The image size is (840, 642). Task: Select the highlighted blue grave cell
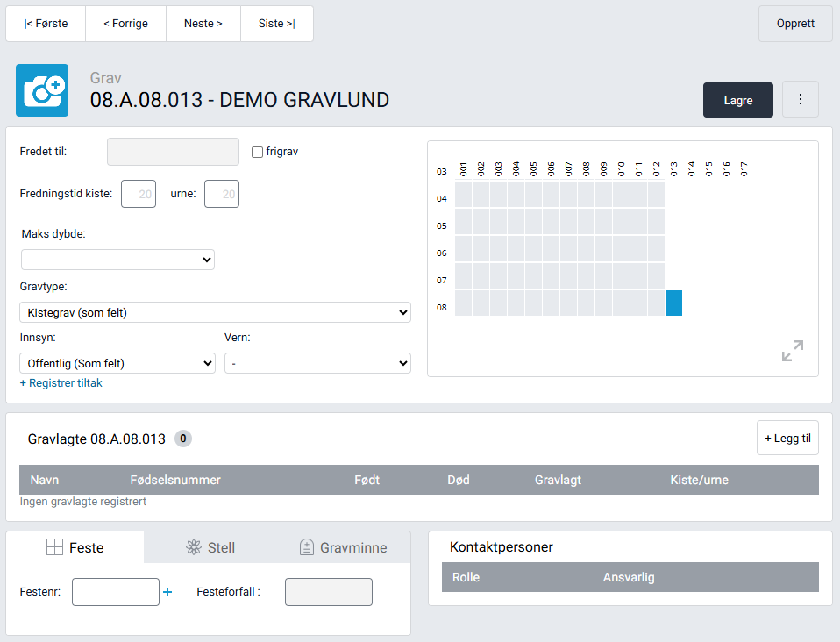(x=673, y=303)
